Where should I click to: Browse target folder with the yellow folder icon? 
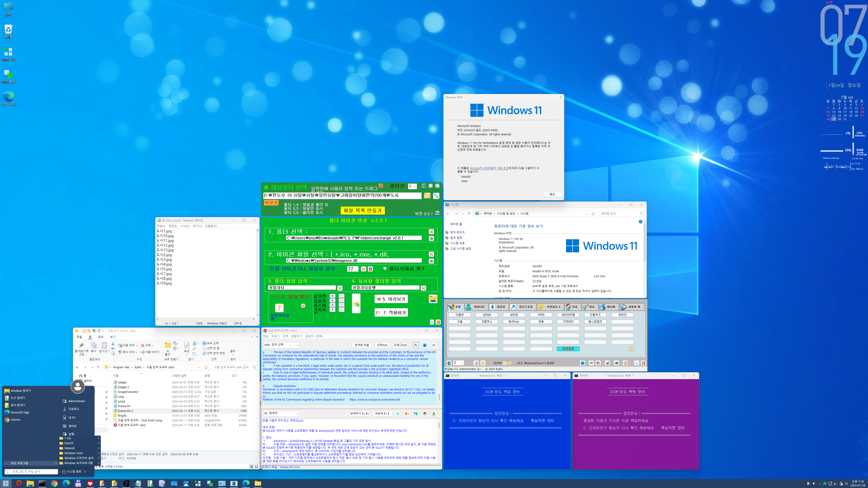click(427, 196)
